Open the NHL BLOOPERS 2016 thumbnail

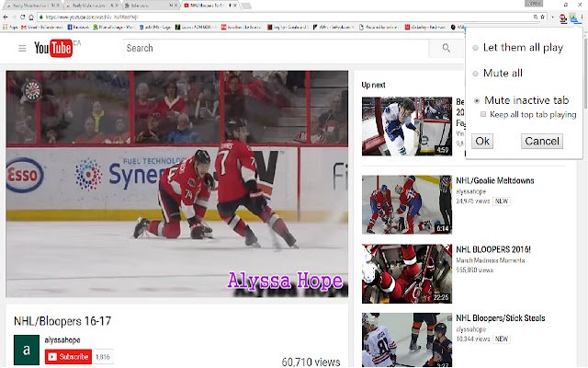[x=406, y=274]
